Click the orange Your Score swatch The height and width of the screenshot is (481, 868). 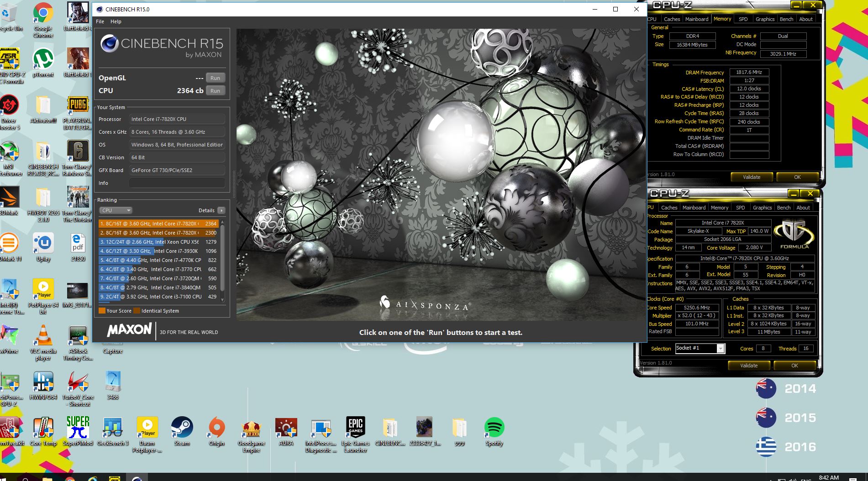[102, 311]
